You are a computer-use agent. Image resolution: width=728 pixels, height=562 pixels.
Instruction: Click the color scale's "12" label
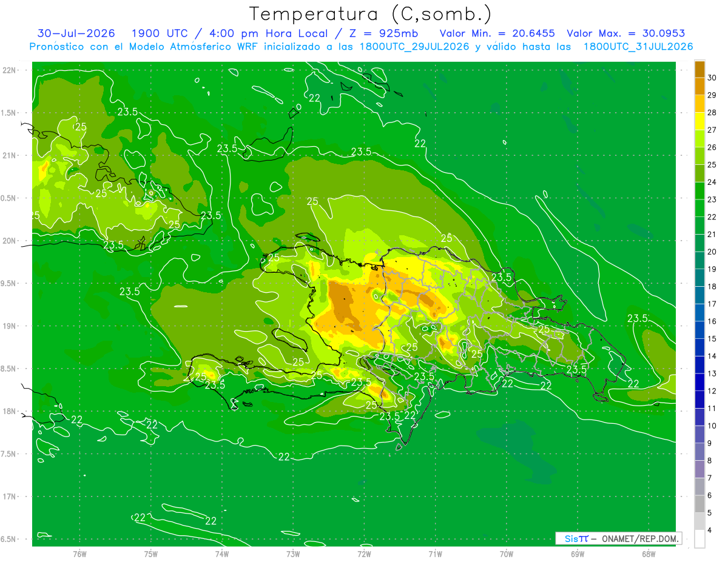pyautogui.click(x=712, y=391)
